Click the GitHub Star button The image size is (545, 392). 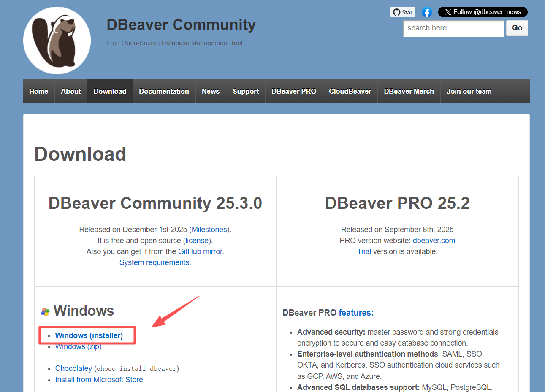coord(403,12)
